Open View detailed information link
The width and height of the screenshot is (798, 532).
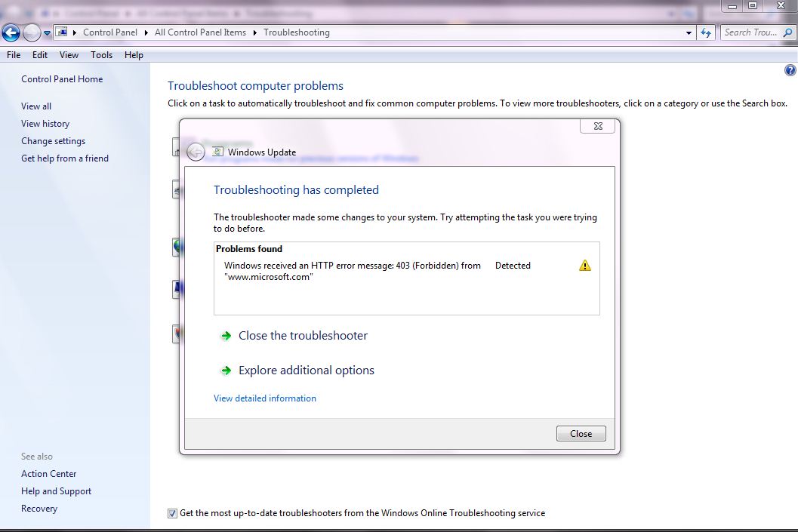[x=265, y=398]
